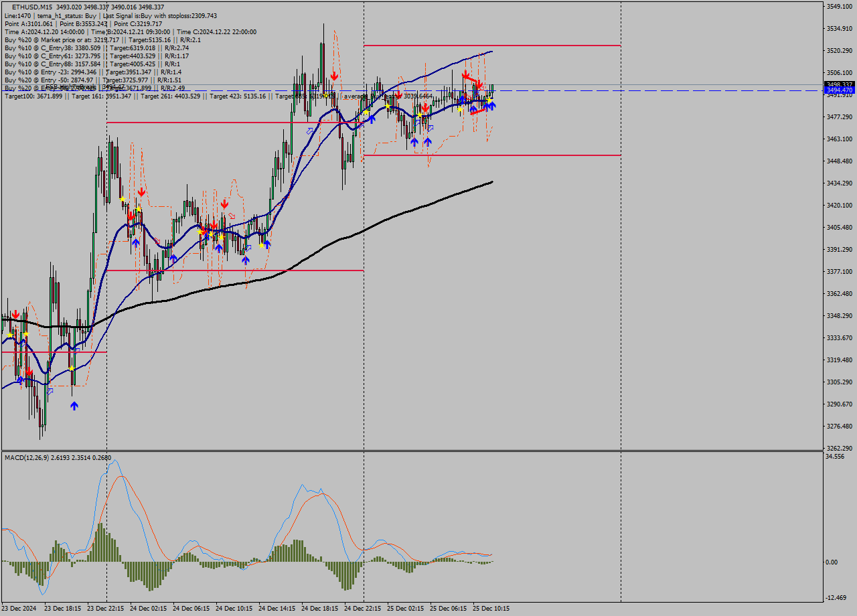The width and height of the screenshot is (857, 616).
Task: Click the 'Target100: 3671.899' targets line
Action: coord(218,96)
